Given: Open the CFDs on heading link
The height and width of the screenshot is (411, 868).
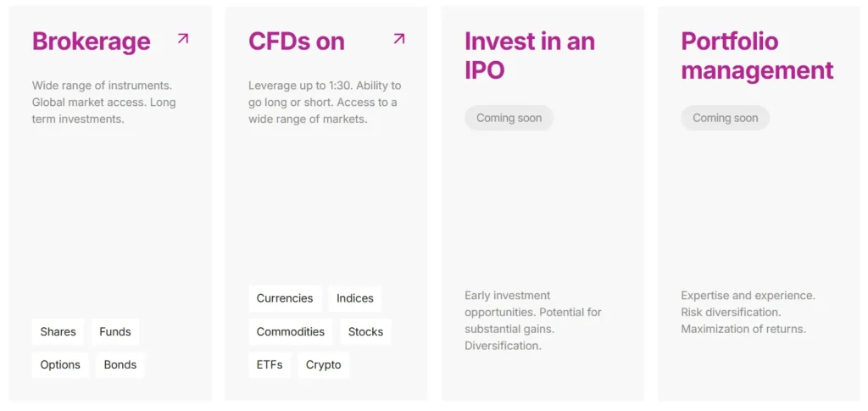Looking at the screenshot, I should (x=297, y=42).
